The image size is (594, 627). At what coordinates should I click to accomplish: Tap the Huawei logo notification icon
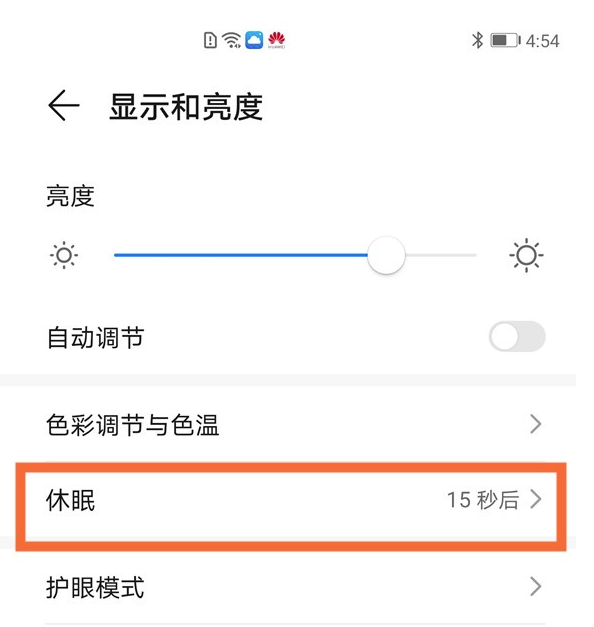tap(276, 40)
